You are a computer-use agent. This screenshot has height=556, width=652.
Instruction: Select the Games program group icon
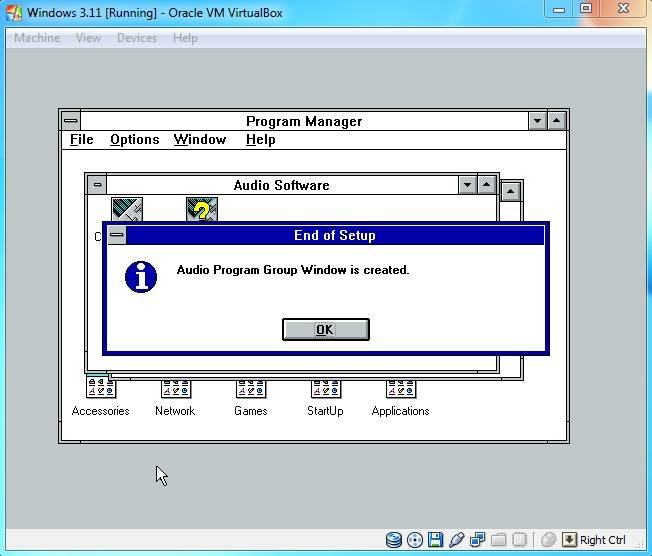coord(250,390)
